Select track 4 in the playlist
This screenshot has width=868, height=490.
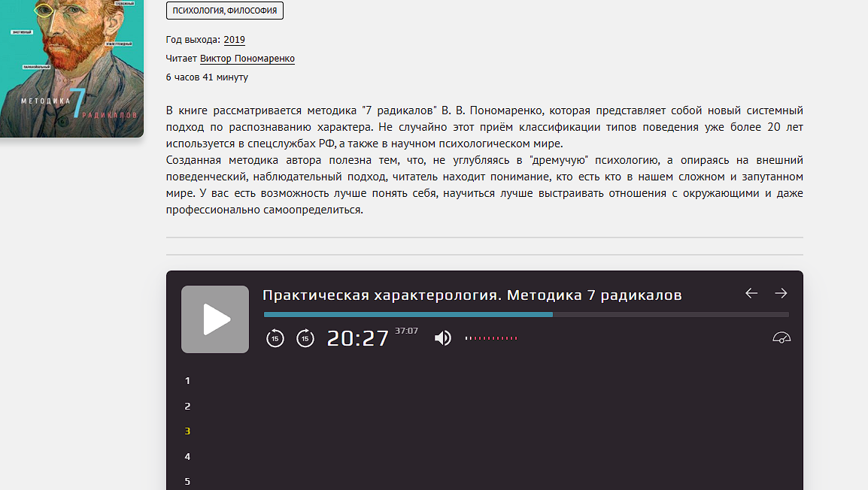[x=188, y=457]
